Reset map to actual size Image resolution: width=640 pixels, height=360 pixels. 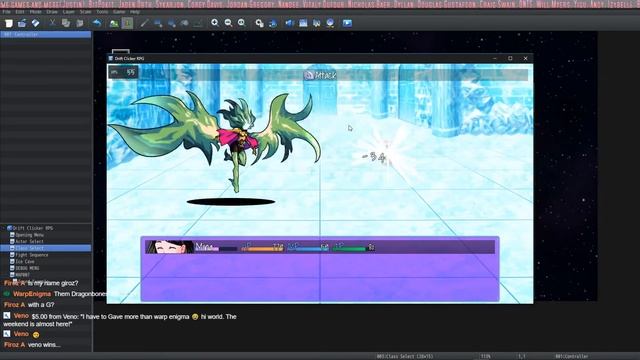(242, 23)
